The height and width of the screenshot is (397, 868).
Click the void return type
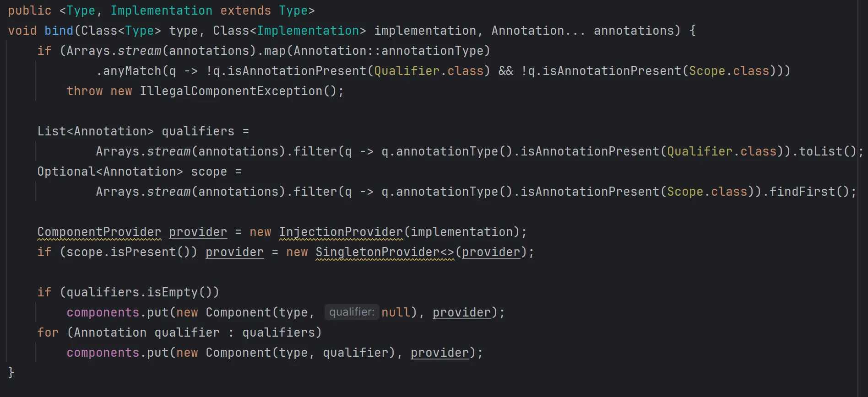22,31
